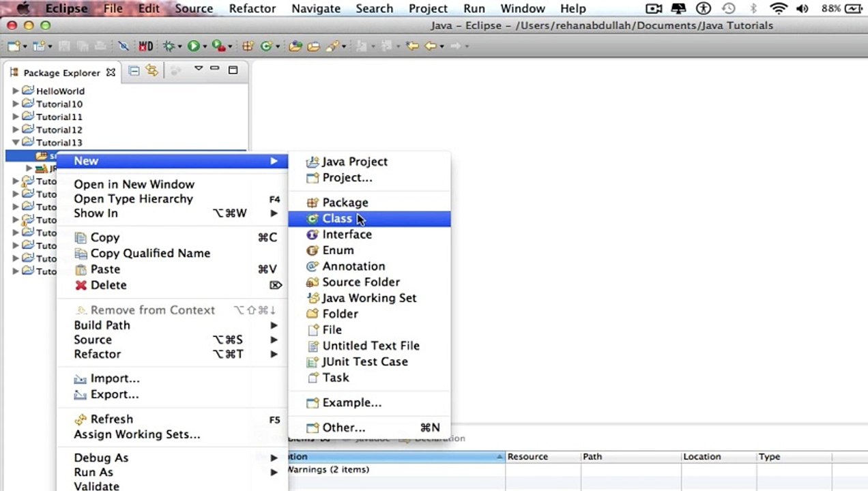Choose Annotation in New submenu

[369, 266]
